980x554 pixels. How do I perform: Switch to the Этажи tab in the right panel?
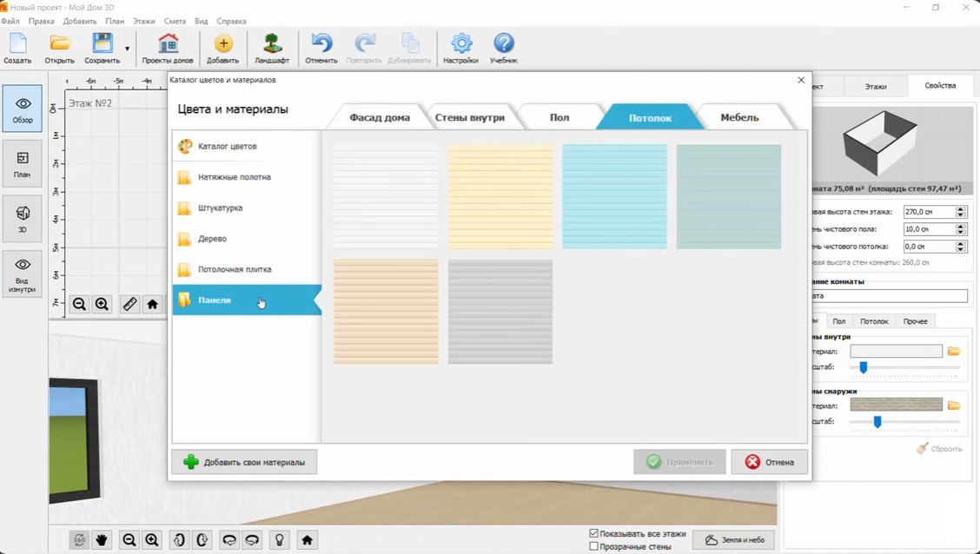point(876,86)
